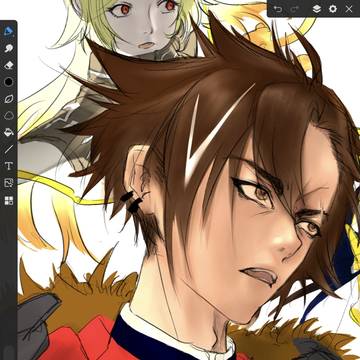Open the settings gear

tap(333, 9)
